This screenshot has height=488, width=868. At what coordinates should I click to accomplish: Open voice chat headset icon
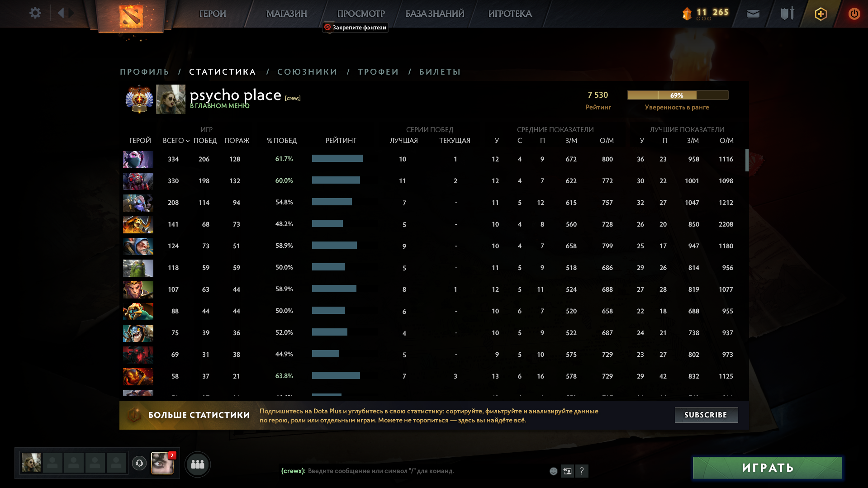coord(139,463)
